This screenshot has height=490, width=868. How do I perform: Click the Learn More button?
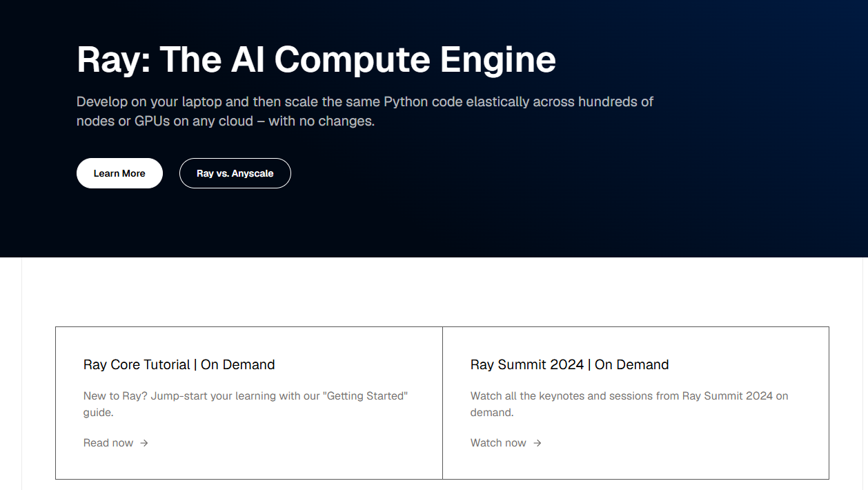[119, 173]
